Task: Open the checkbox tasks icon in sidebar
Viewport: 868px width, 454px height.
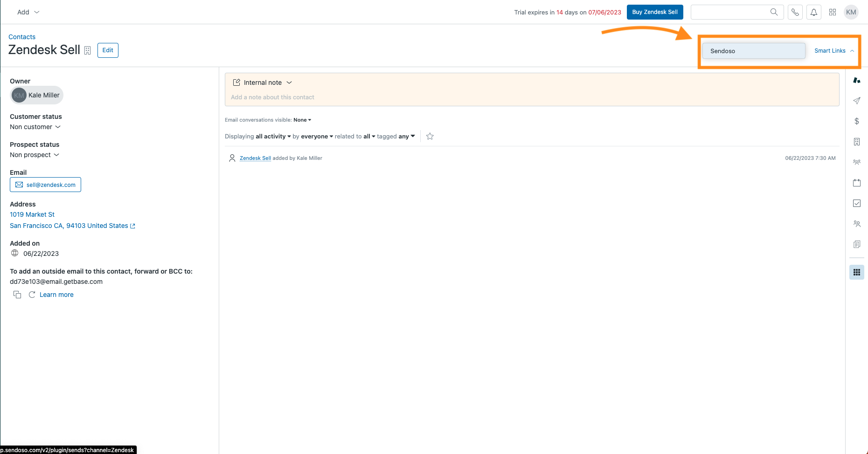Action: click(x=856, y=203)
